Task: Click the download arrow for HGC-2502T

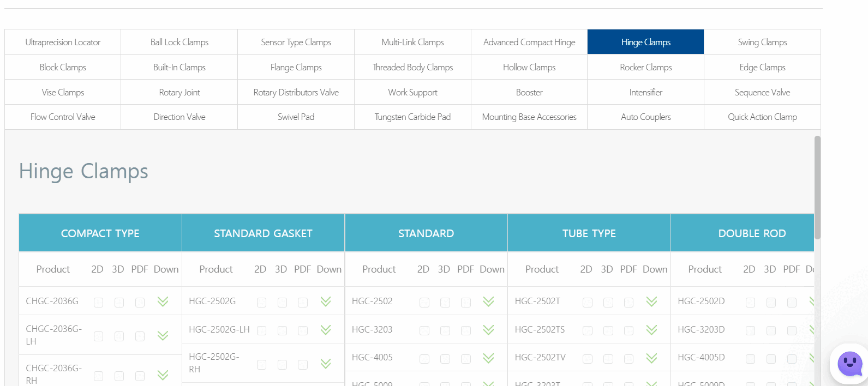Action: click(x=651, y=301)
